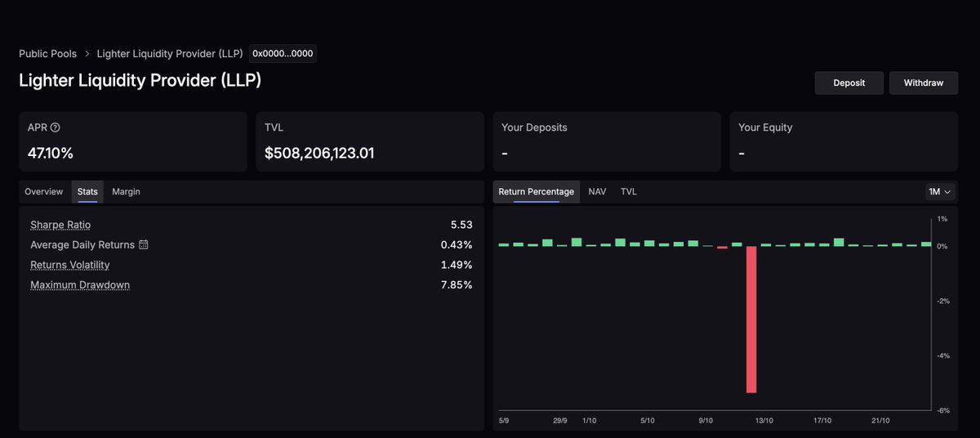
Task: Click the 21/10 date label on chart axis
Action: pyautogui.click(x=880, y=421)
